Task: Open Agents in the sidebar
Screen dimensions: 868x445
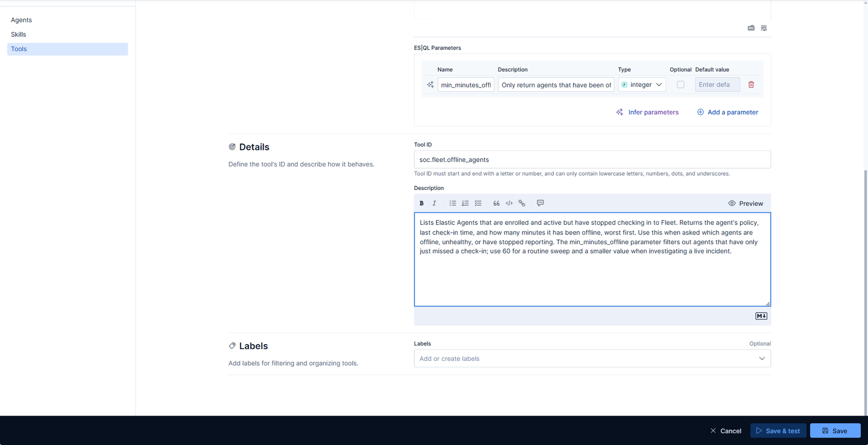Action: pyautogui.click(x=21, y=20)
